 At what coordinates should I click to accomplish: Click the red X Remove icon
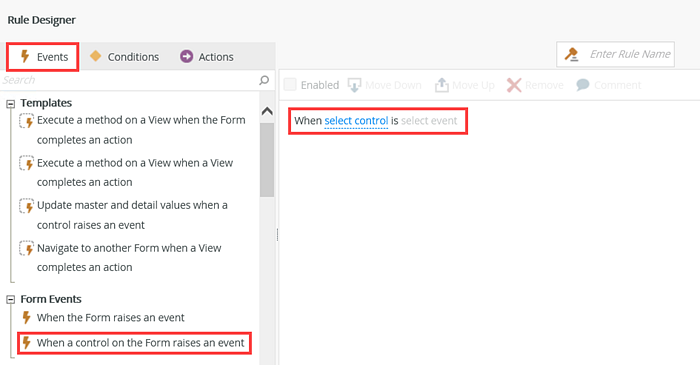pyautogui.click(x=514, y=85)
